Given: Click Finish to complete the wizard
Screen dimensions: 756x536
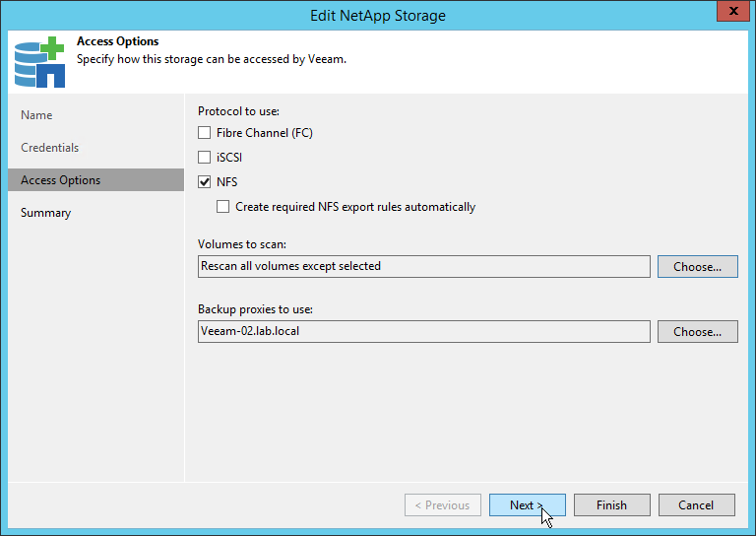Looking at the screenshot, I should [x=611, y=505].
